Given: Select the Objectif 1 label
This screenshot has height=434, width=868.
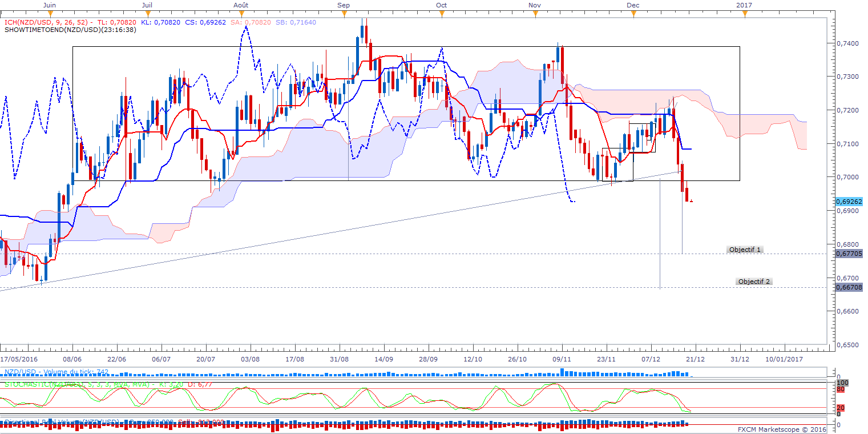Looking at the screenshot, I should click(x=745, y=250).
